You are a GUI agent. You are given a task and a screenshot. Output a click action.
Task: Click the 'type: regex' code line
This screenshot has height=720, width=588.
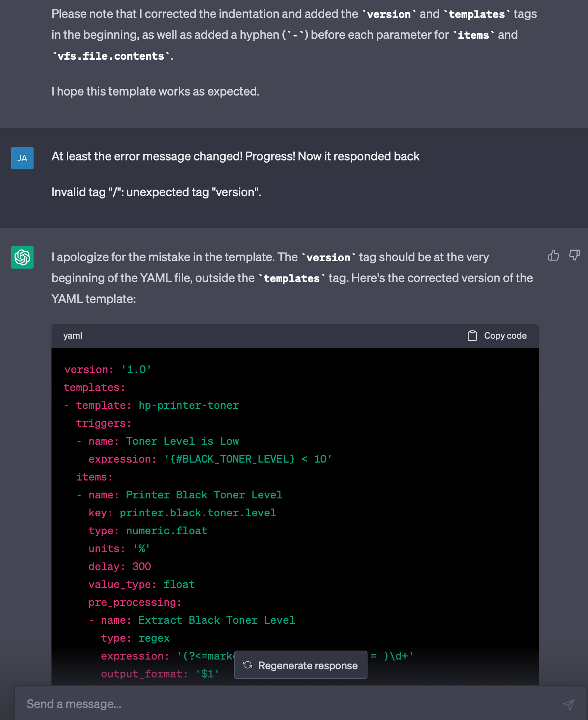(x=135, y=638)
